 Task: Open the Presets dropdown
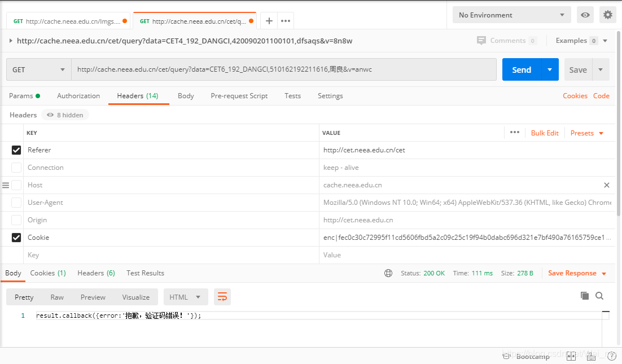[x=586, y=133]
